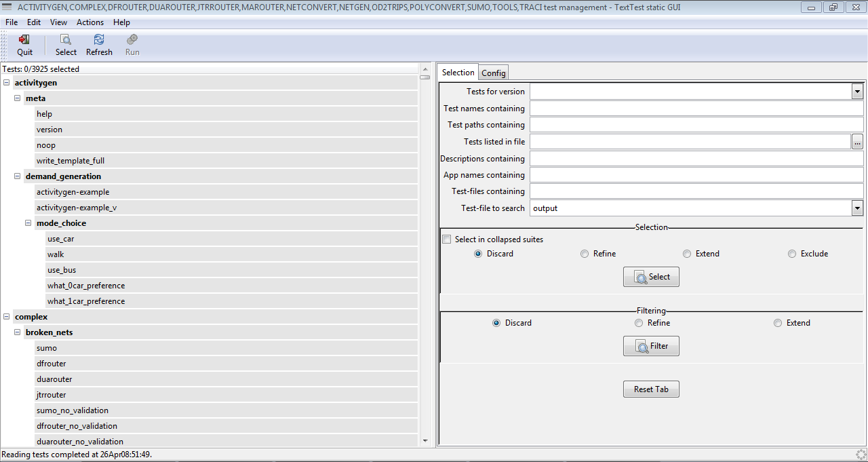Screen dimensions: 868x462
Task: Click the Test names containing input field
Action: 696,109
